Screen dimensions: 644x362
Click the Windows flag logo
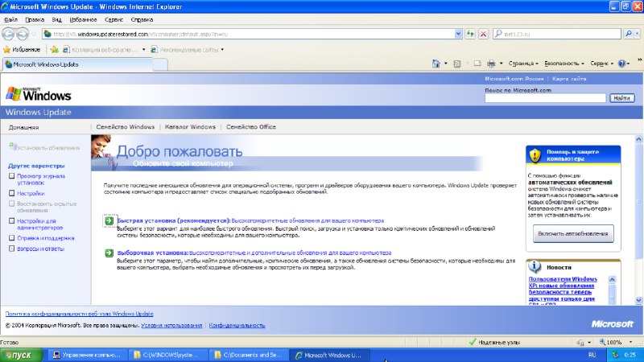point(14,94)
